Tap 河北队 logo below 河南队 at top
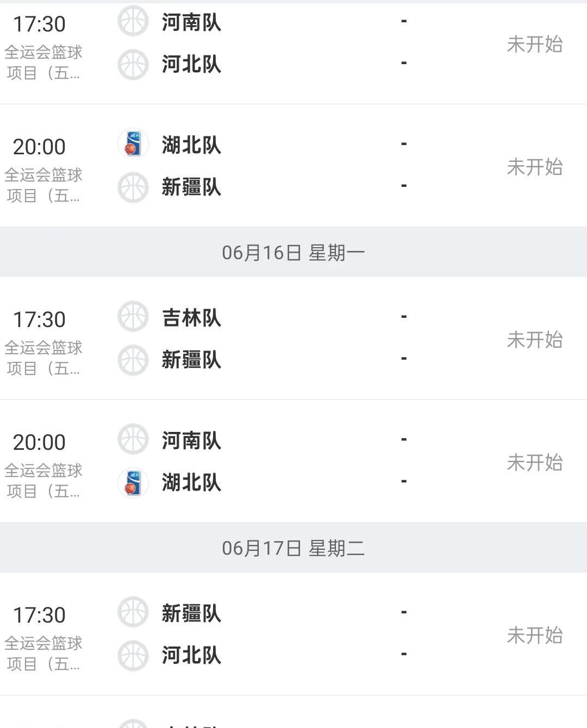Viewport: 587px width, 728px height. 133,64
